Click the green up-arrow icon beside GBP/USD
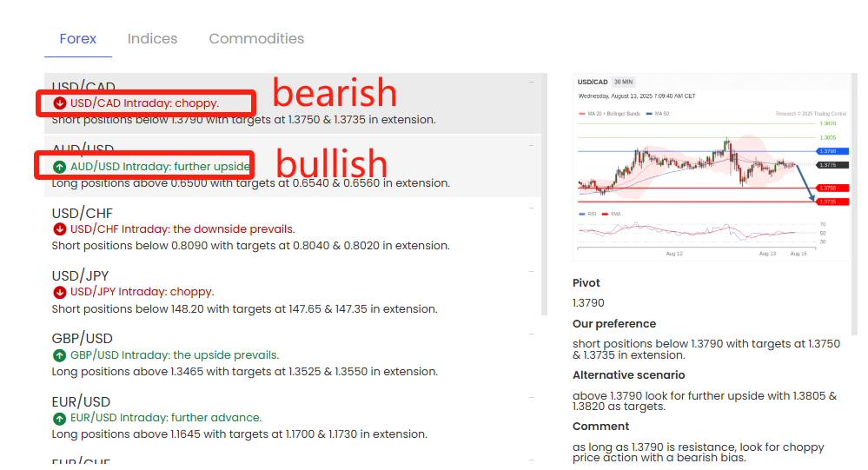The width and height of the screenshot is (868, 470). click(x=59, y=355)
